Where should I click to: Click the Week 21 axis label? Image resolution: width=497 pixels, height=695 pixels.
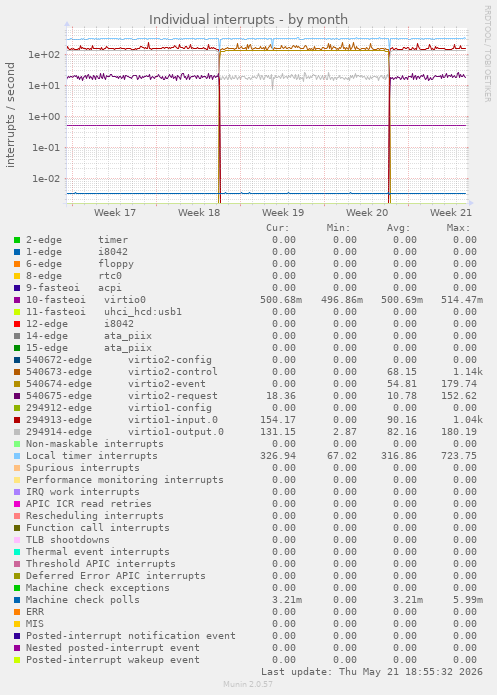451,213
